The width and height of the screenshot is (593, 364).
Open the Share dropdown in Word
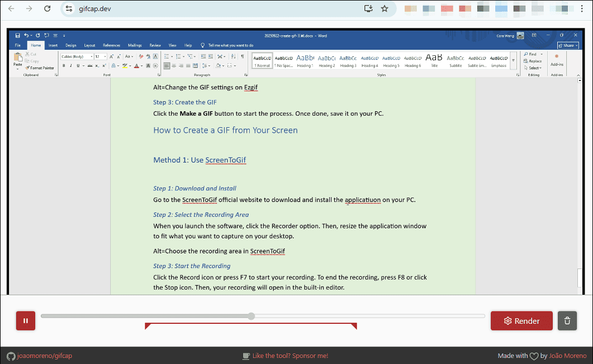pyautogui.click(x=567, y=45)
